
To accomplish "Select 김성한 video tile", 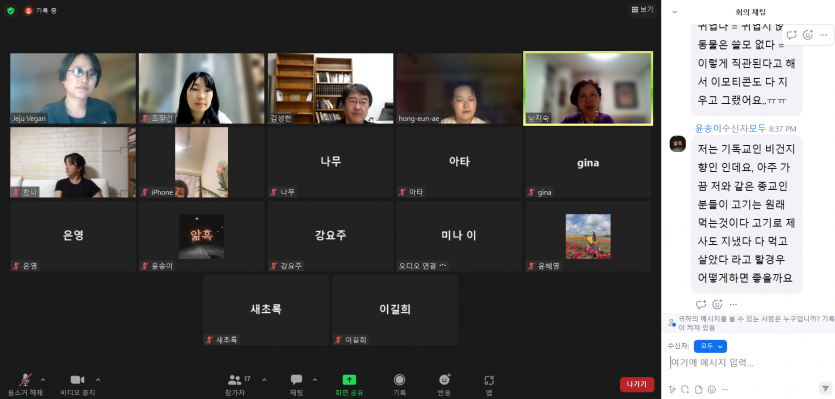I will pyautogui.click(x=330, y=88).
